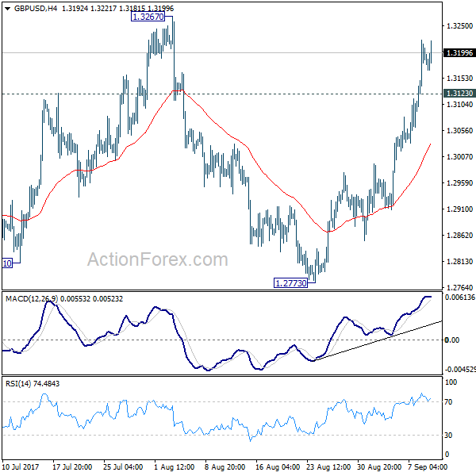This screenshot has height=476, width=476.
Task: Click the MACD scale value 0.006136
Action: (x=460, y=297)
